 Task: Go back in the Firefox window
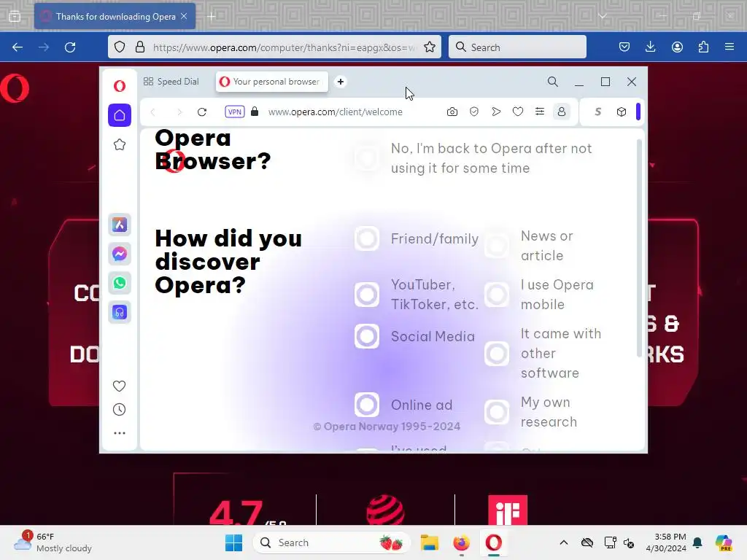(18, 47)
